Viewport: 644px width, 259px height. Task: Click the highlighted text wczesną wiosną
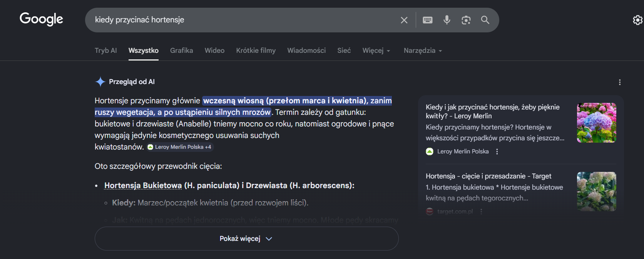click(233, 101)
